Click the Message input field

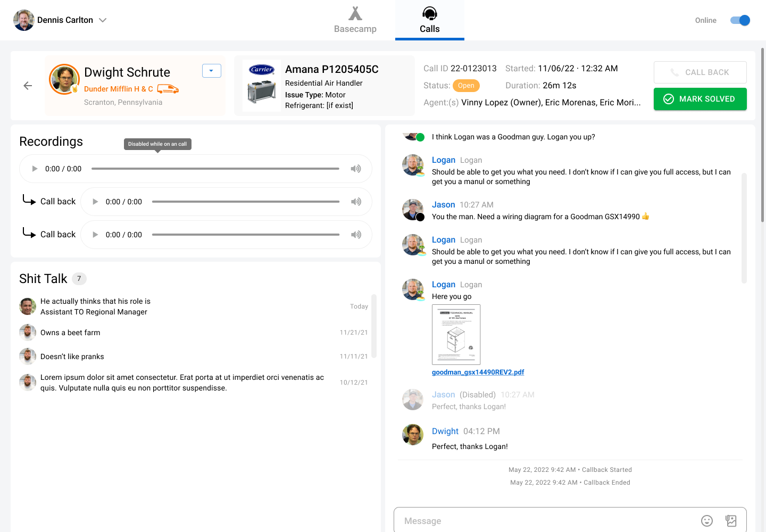548,521
